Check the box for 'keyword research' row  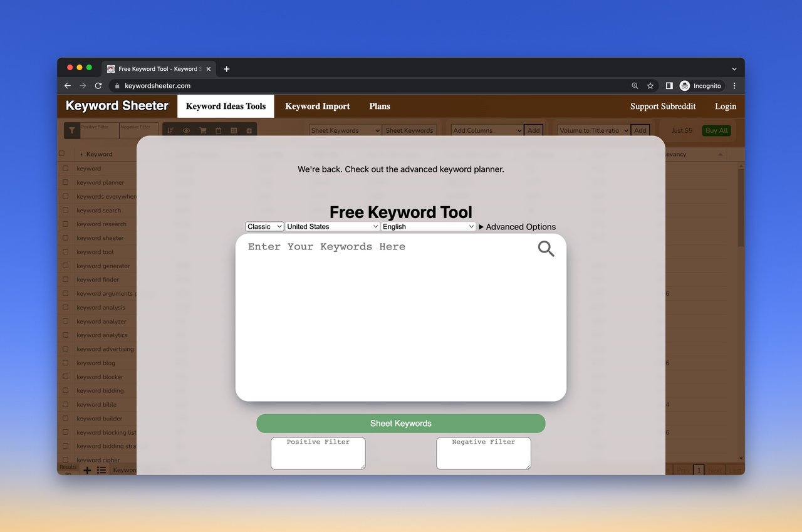tap(65, 224)
